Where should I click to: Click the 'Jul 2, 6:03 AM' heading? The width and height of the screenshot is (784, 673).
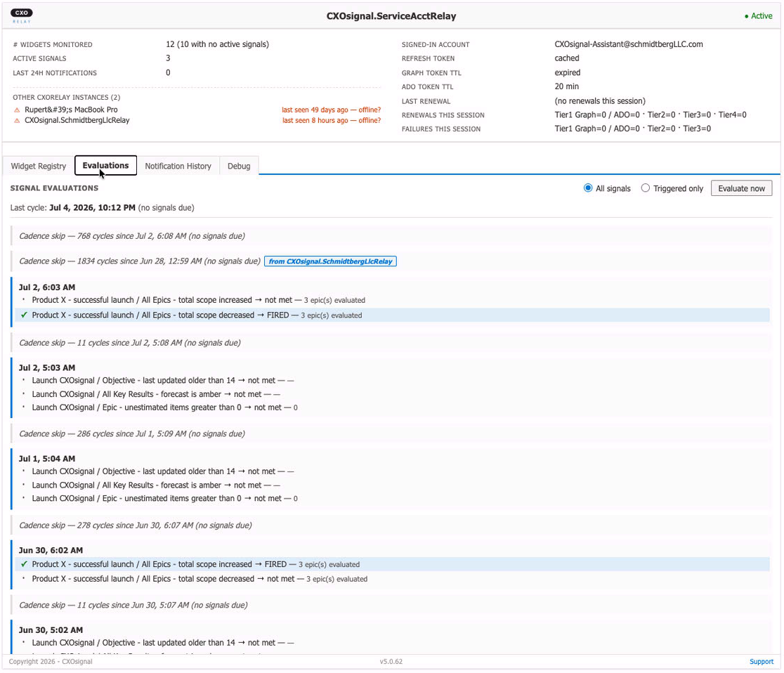(47, 287)
